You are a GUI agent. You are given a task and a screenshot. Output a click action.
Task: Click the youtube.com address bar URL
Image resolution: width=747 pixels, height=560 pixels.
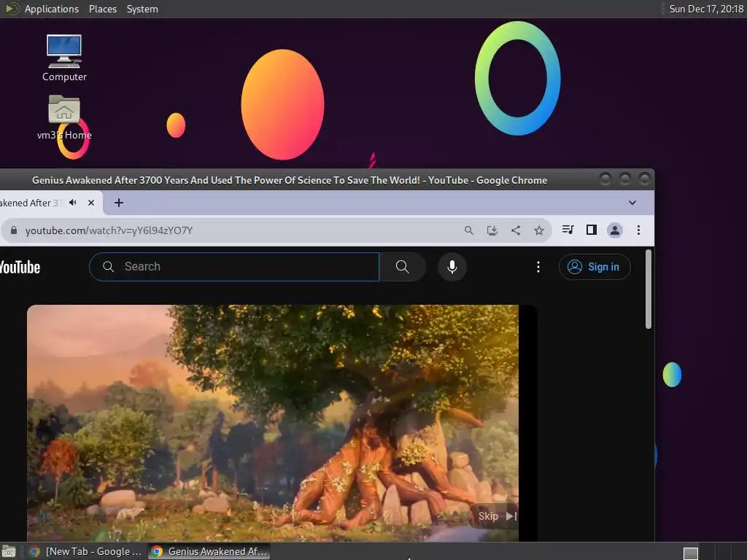[109, 230]
